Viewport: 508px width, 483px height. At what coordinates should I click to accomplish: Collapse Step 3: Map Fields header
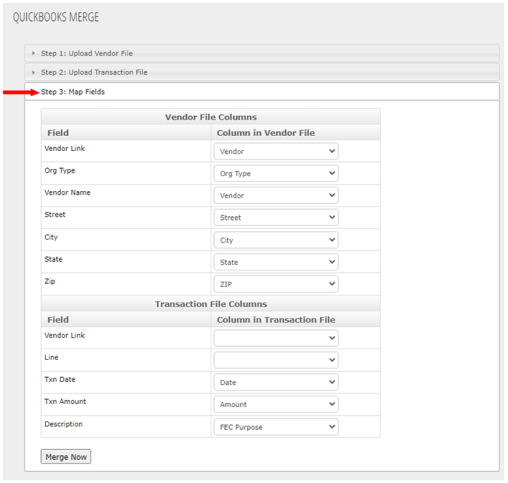262,92
